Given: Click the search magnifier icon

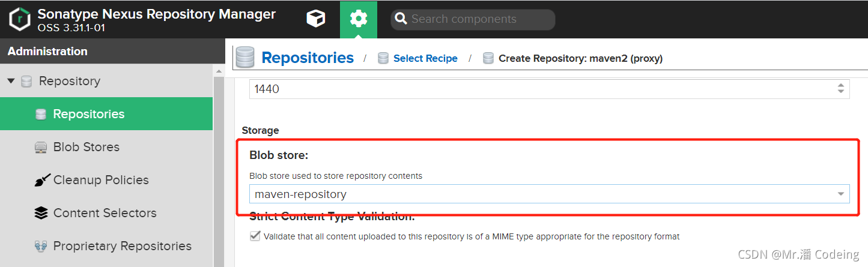Looking at the screenshot, I should (401, 19).
